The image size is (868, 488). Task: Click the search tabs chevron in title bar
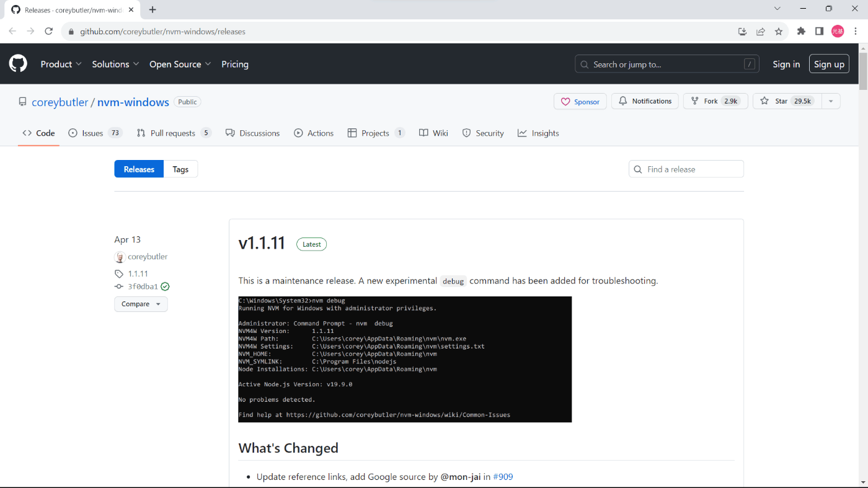point(777,9)
